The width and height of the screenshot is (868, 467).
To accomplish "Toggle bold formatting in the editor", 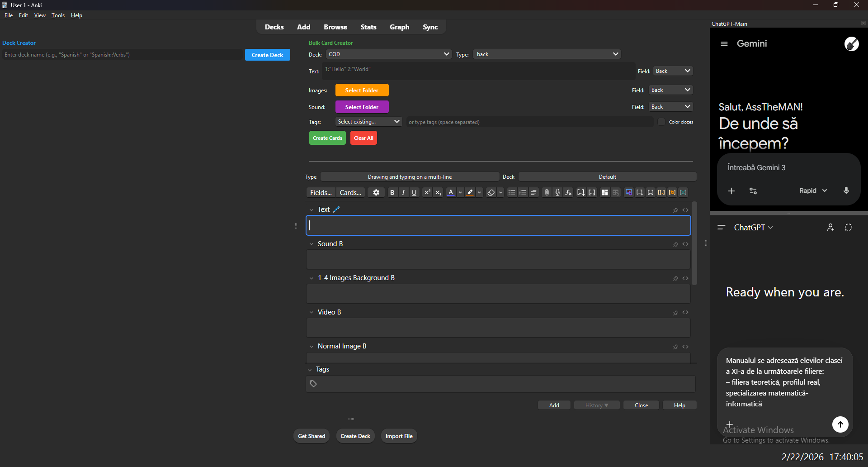I will pyautogui.click(x=392, y=192).
